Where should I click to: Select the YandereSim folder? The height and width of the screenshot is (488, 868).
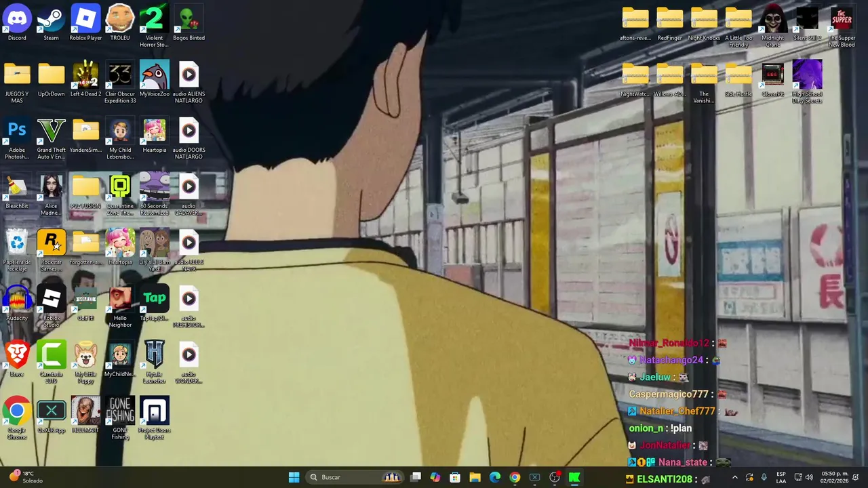[85, 136]
